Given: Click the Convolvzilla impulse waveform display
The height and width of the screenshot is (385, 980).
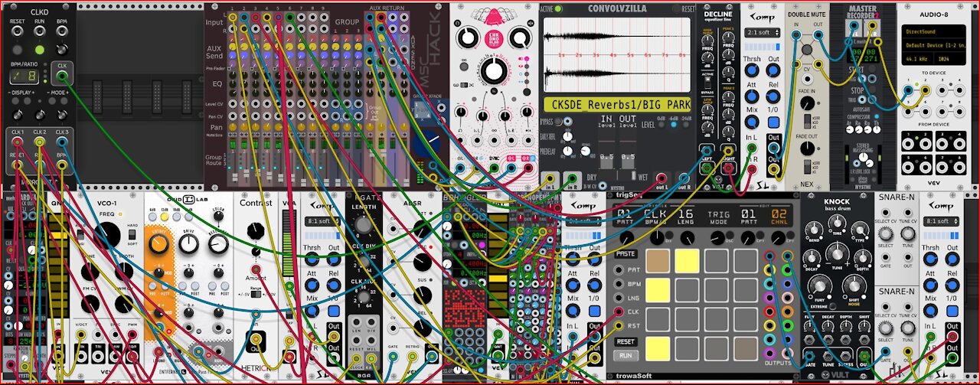Looking at the screenshot, I should click(x=617, y=55).
